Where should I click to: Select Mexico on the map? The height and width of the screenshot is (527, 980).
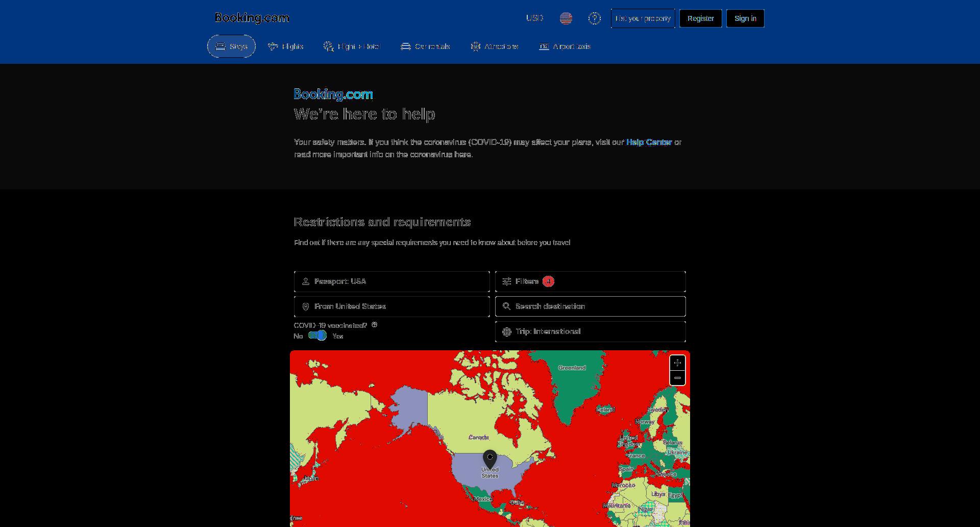(x=483, y=499)
